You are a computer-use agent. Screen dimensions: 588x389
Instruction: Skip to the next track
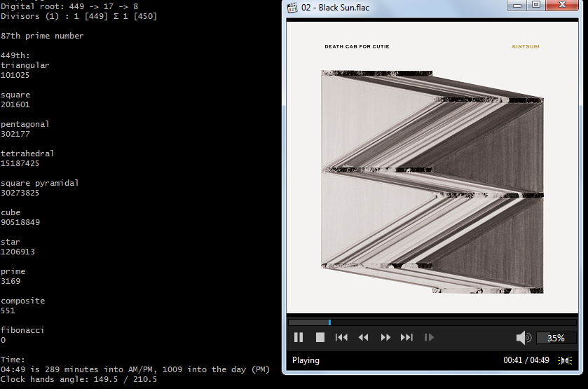tap(407, 338)
